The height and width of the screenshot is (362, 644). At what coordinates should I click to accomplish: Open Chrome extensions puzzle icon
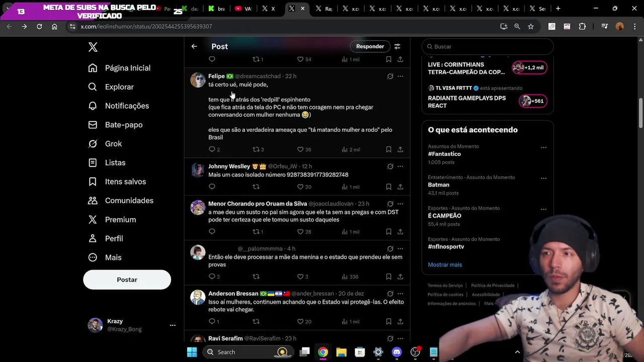point(583,26)
